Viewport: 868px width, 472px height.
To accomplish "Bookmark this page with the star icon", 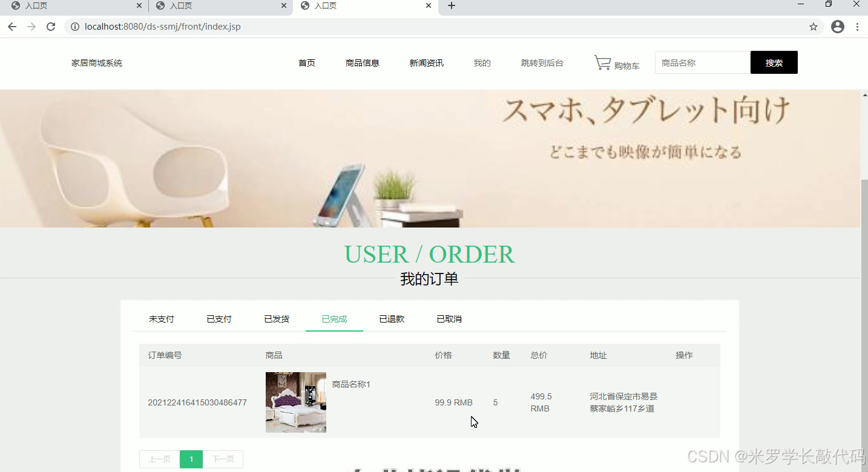I will pos(814,26).
